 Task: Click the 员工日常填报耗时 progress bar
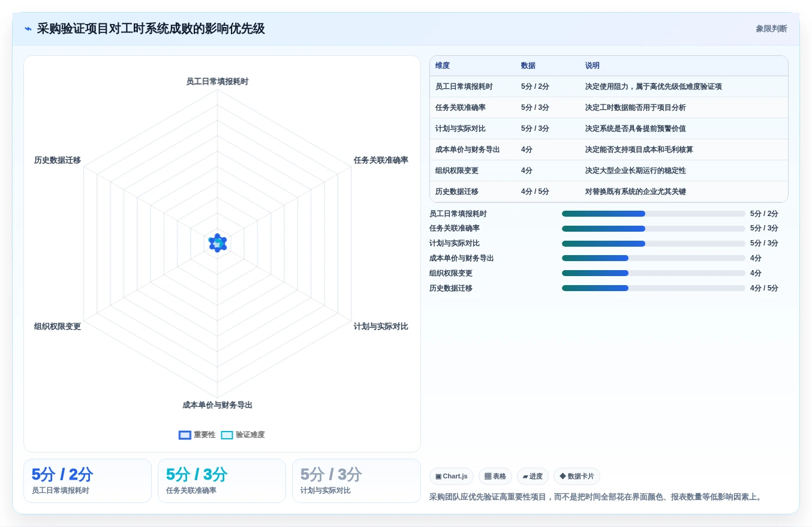click(x=654, y=214)
